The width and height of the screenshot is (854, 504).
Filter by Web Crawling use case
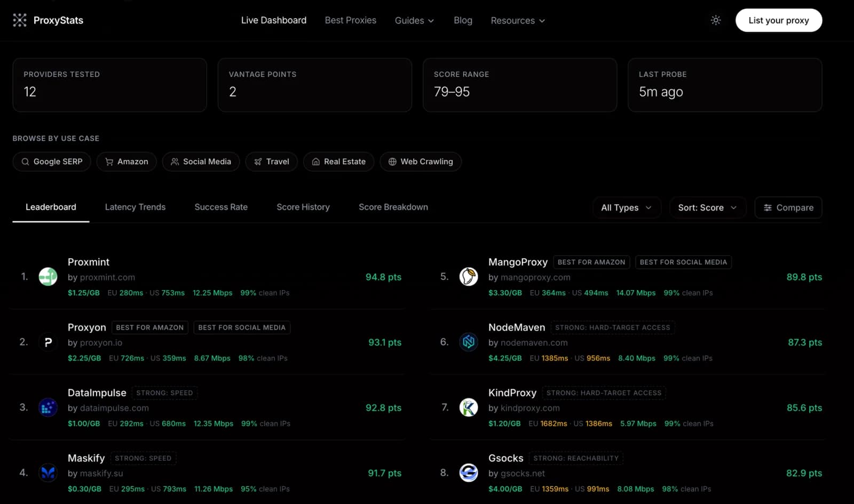click(x=421, y=162)
